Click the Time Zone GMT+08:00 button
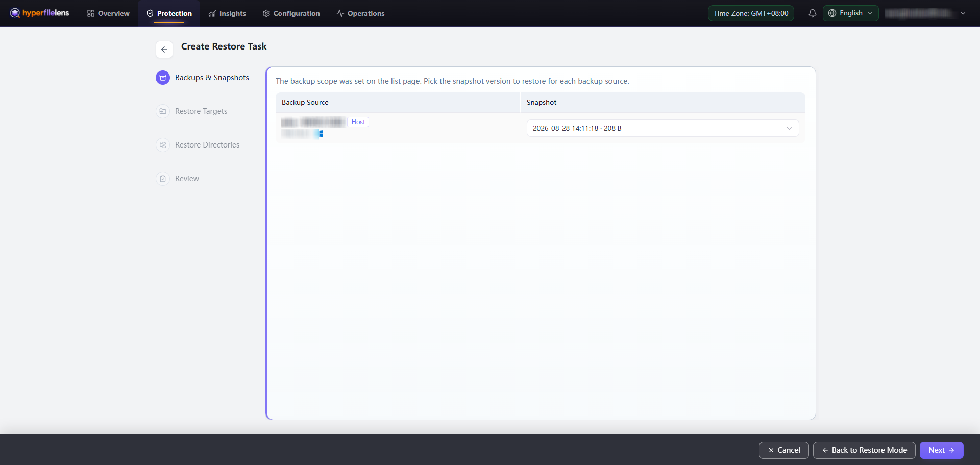Image resolution: width=980 pixels, height=465 pixels. [751, 13]
